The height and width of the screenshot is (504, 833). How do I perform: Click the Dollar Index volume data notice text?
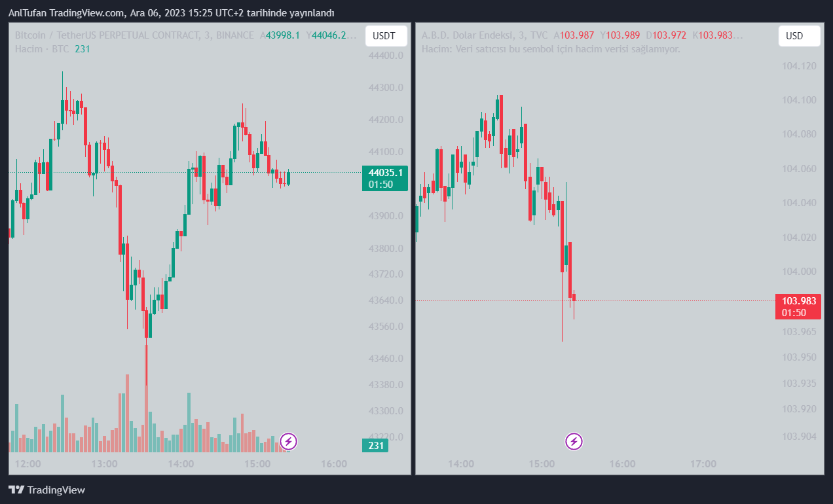pyautogui.click(x=551, y=49)
